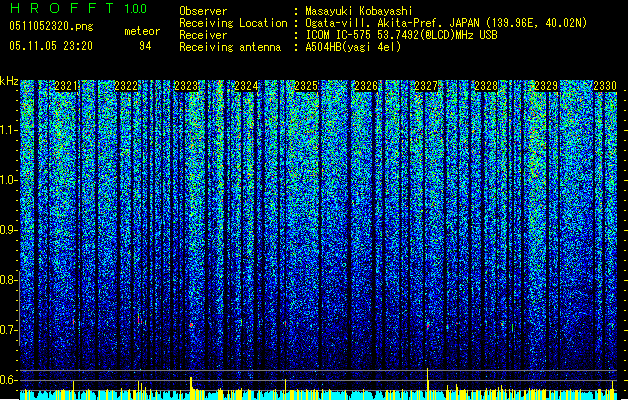The height and width of the screenshot is (400, 629).
Task: Click the 2330 time marker
Action: [605, 86]
